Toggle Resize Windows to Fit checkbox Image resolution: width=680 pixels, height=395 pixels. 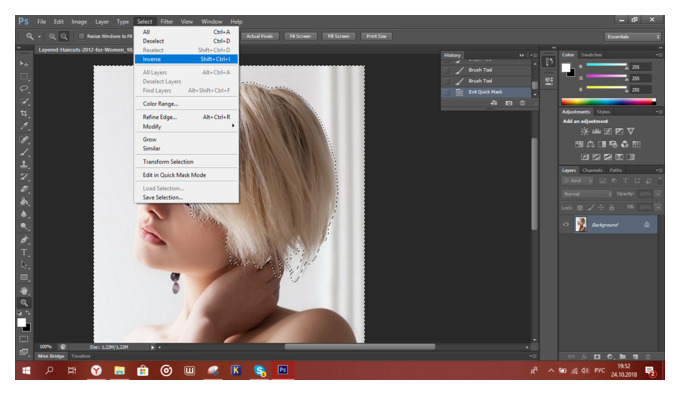point(81,36)
